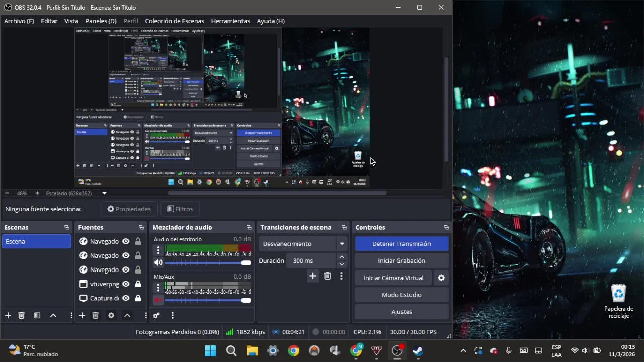Open the Colección de Escenas menu

pos(175,21)
